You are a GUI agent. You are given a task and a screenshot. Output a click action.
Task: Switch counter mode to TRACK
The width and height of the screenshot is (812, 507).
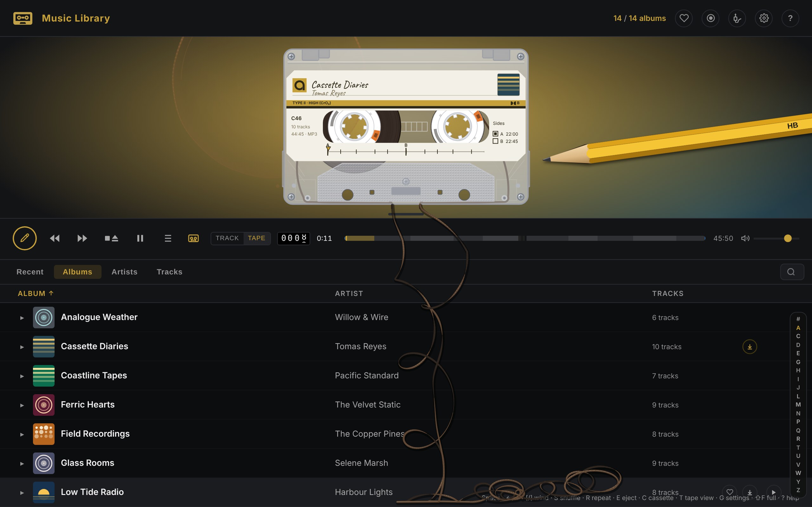pos(227,238)
